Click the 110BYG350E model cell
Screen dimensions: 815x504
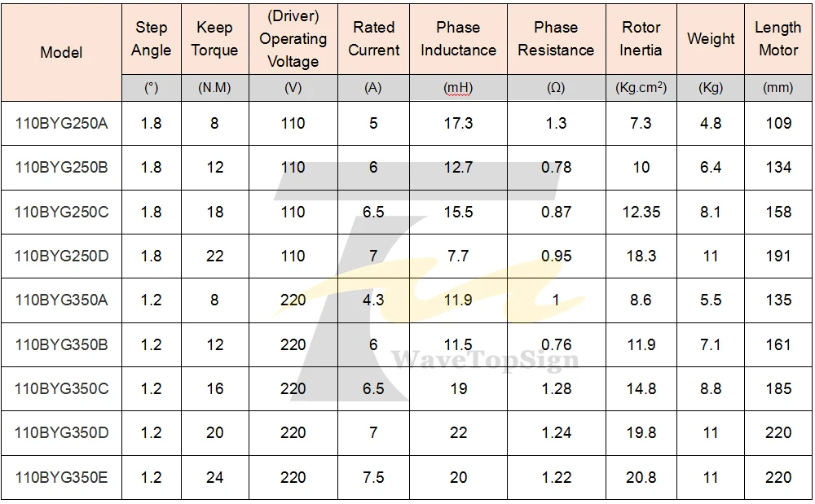[x=61, y=477]
